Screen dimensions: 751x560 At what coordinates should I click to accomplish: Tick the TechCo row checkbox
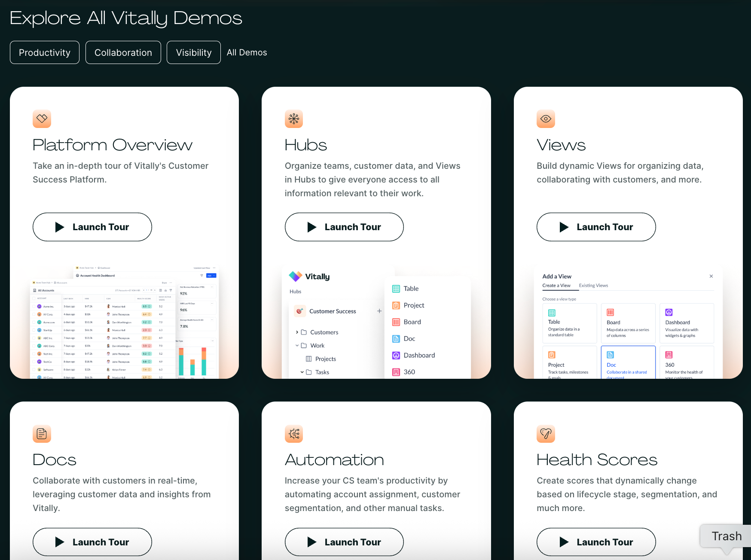pos(34,362)
